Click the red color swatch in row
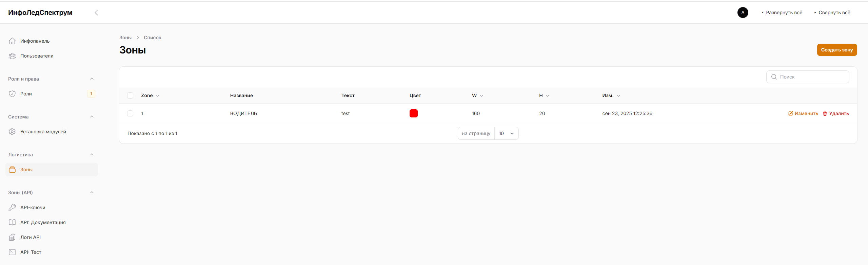This screenshot has width=868, height=265. point(413,113)
